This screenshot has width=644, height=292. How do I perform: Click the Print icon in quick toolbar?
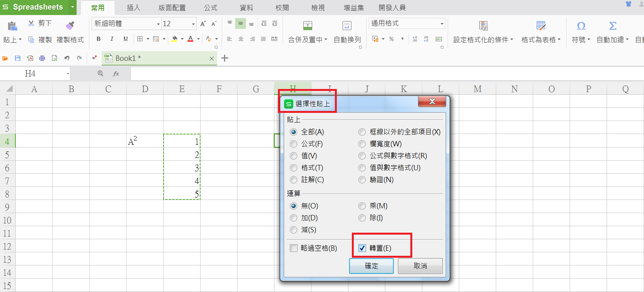click(42, 58)
